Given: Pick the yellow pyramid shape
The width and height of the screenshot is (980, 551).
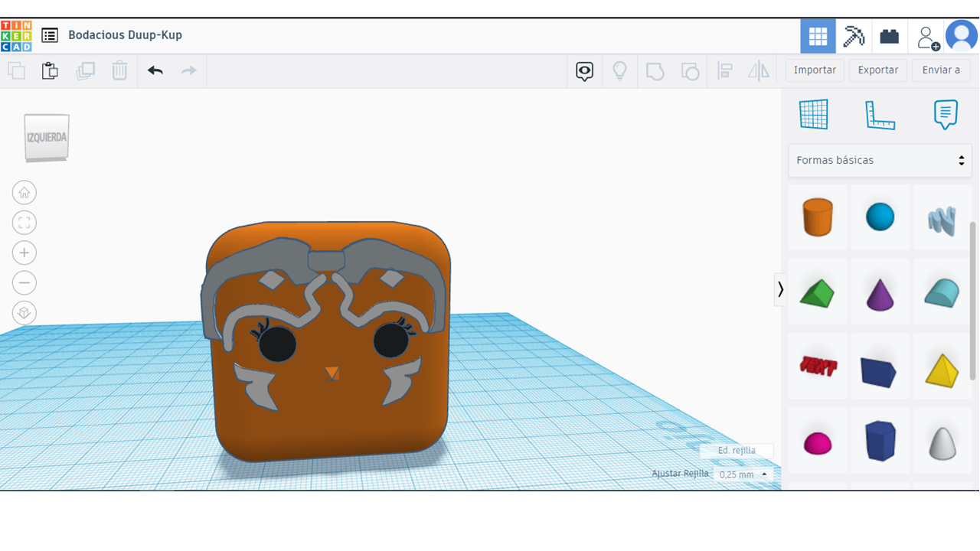Looking at the screenshot, I should [x=942, y=367].
